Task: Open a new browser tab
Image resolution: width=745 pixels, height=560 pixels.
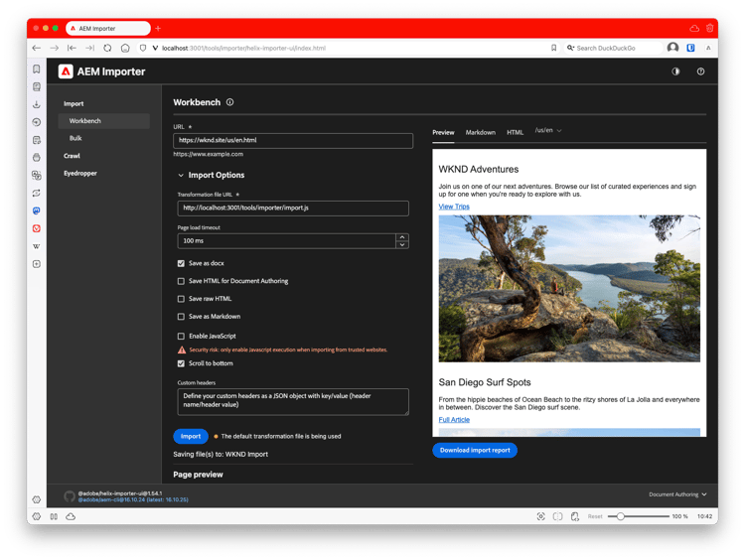Action: pos(158,29)
